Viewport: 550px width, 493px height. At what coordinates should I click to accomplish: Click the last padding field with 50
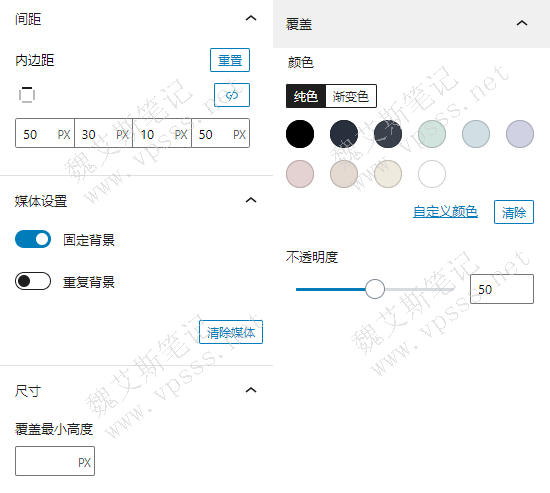(221, 133)
